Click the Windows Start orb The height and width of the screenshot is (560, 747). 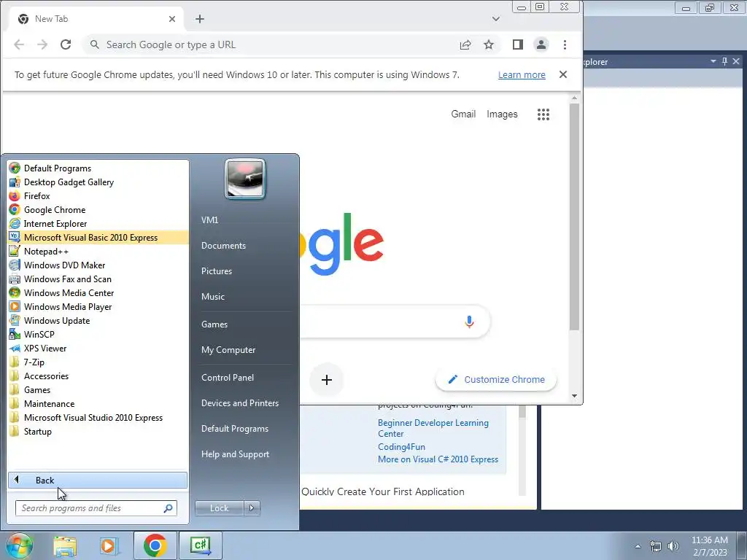pyautogui.click(x=19, y=545)
